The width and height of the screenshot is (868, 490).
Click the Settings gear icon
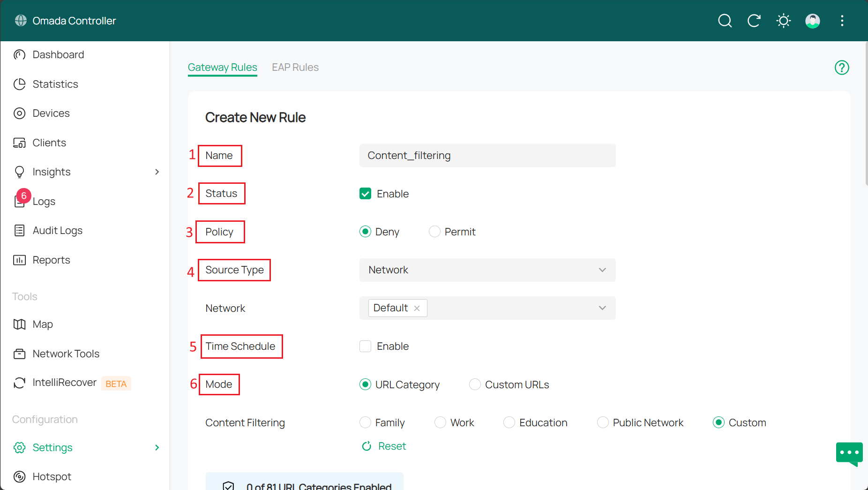[19, 447]
